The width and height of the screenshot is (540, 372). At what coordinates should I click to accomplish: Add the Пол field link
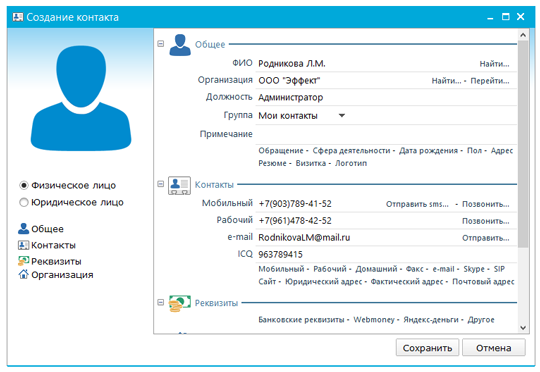click(x=474, y=151)
